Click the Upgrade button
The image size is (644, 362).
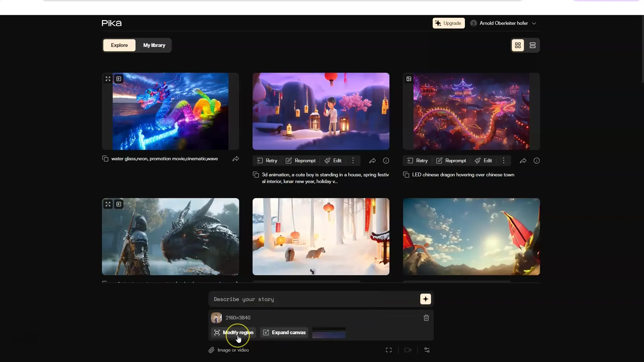pos(448,23)
